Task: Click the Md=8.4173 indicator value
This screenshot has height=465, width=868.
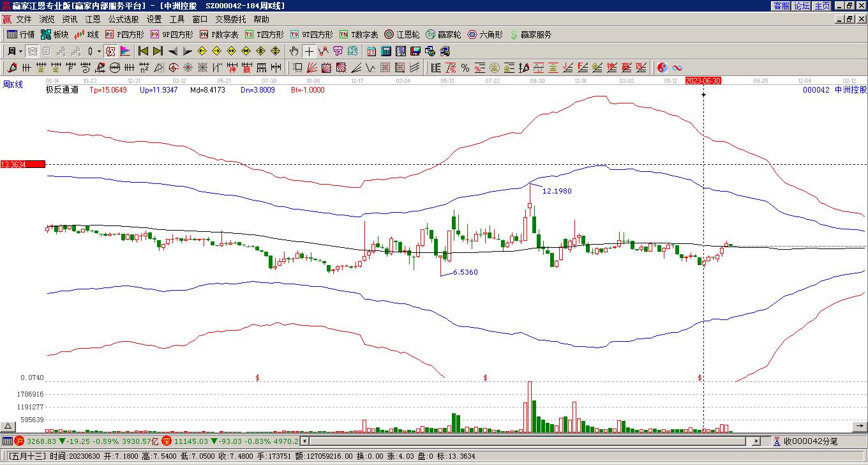Action: click(x=207, y=90)
